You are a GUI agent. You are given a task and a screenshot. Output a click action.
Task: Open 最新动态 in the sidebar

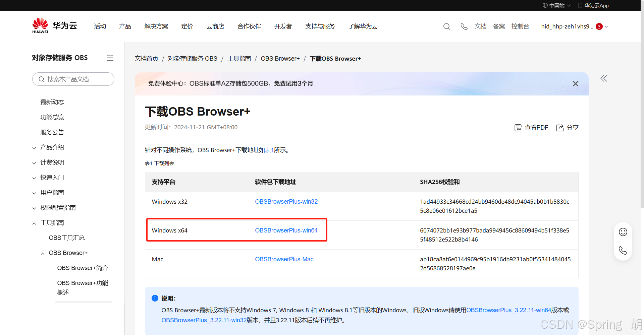(52, 102)
